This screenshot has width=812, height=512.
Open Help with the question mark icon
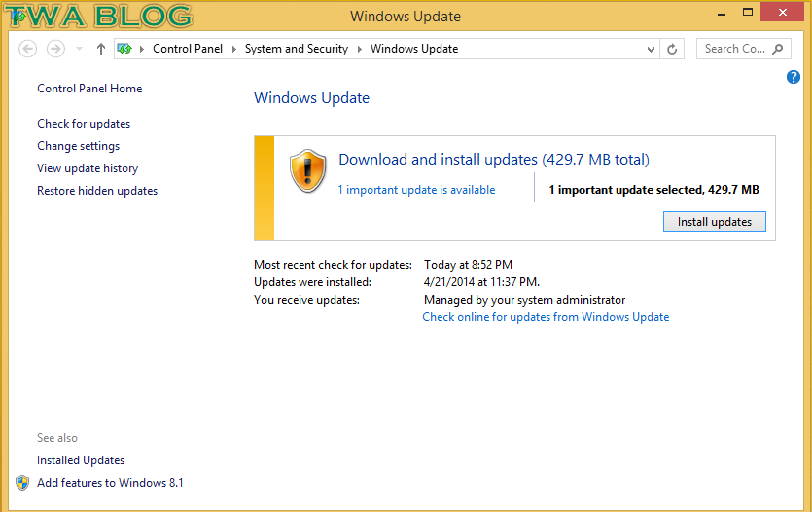coord(794,77)
